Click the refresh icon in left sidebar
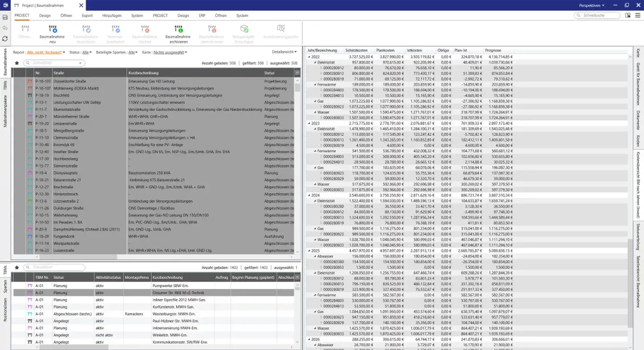644x350 pixels. click(6, 38)
